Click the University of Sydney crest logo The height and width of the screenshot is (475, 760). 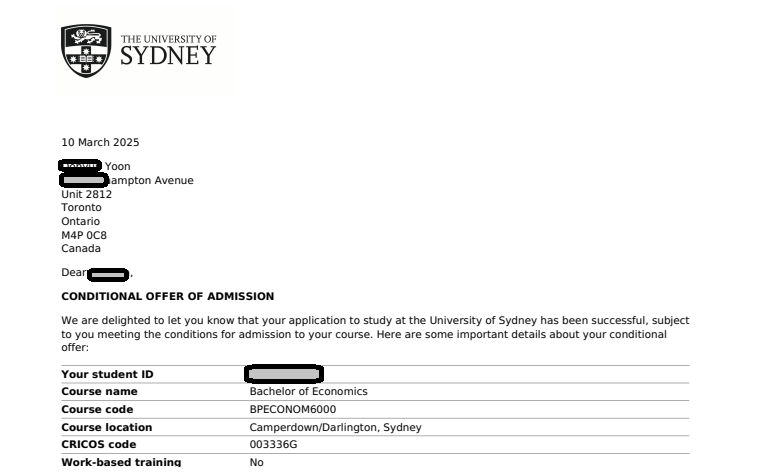pos(86,50)
